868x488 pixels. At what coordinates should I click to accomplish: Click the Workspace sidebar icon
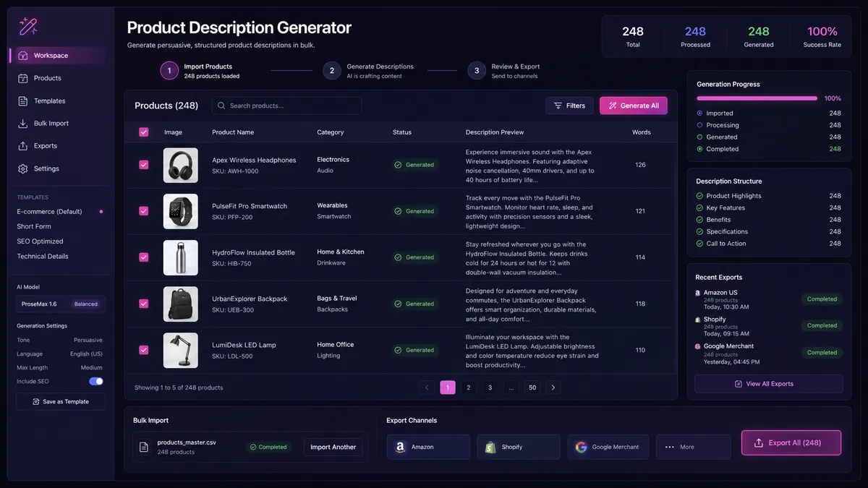pyautogui.click(x=23, y=56)
